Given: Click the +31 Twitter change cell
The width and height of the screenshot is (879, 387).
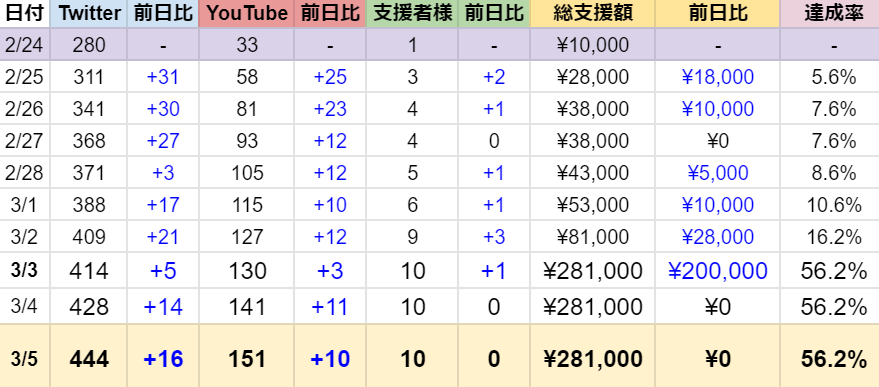Looking at the screenshot, I should [x=163, y=76].
